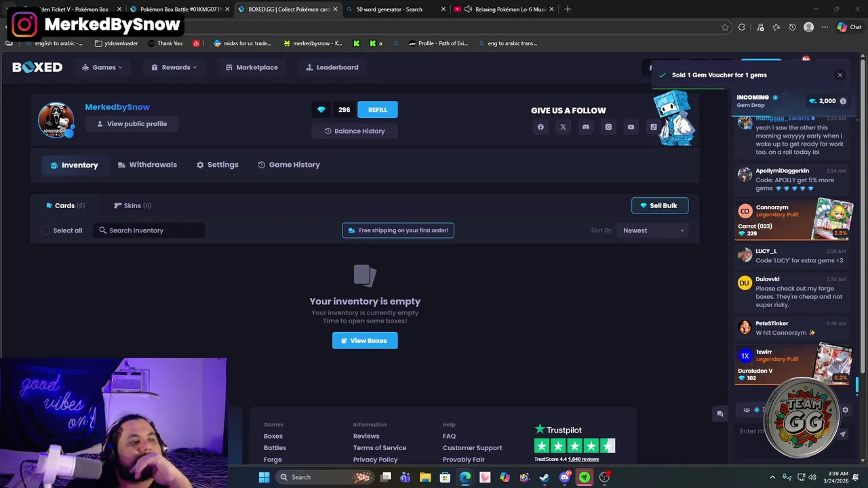868x488 pixels.
Task: Click 1xwirr's Duraludon V legendary pull card
Action: (793, 365)
